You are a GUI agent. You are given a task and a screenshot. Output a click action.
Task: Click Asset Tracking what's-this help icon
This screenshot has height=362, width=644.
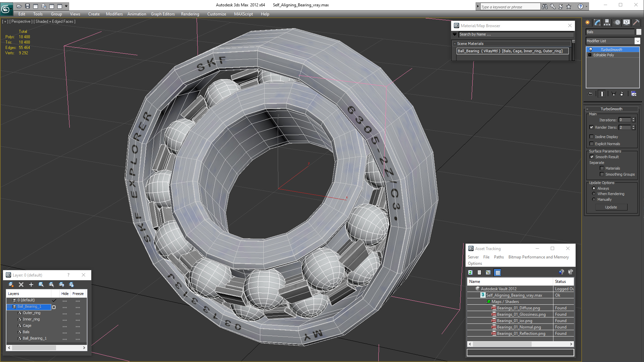click(570, 272)
